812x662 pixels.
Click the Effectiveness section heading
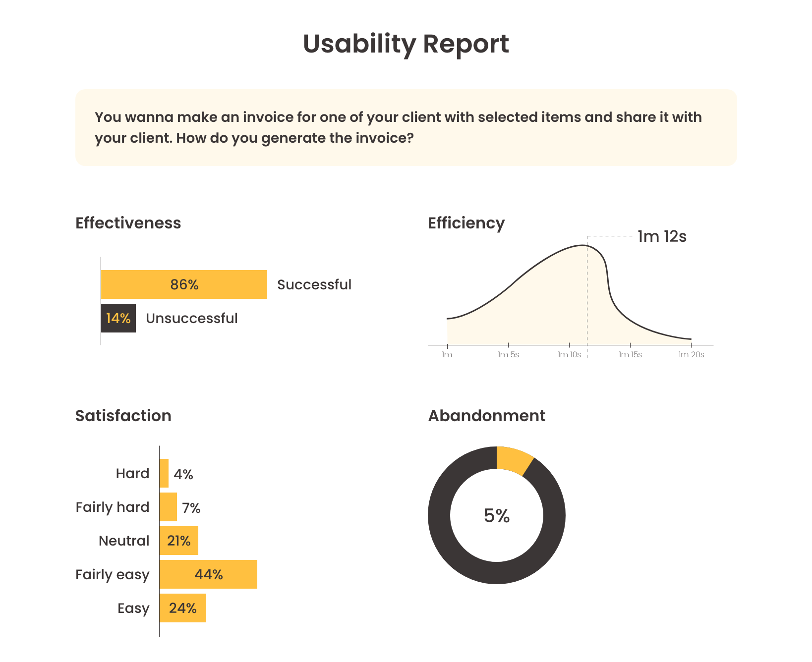pyautogui.click(x=128, y=223)
